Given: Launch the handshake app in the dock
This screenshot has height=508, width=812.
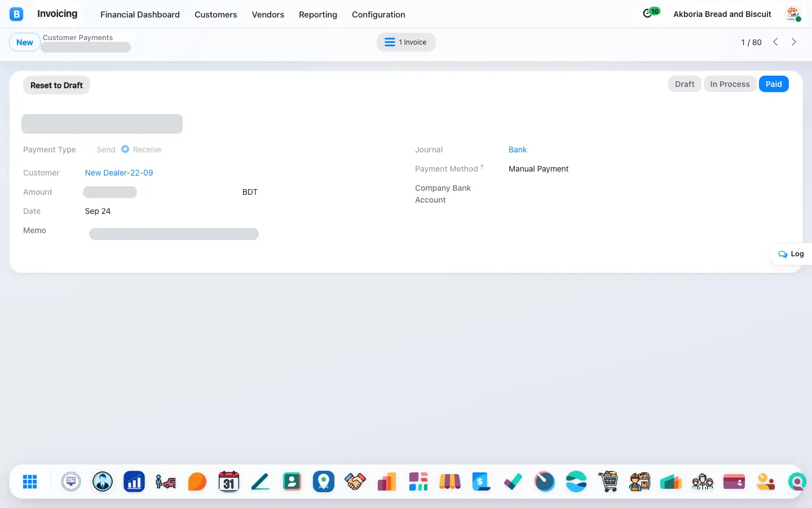Looking at the screenshot, I should [355, 481].
